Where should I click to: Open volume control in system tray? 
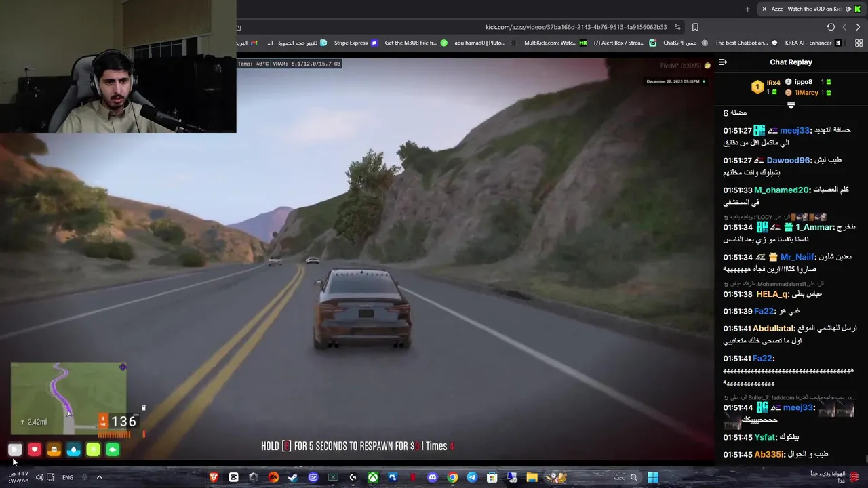pyautogui.click(x=39, y=477)
